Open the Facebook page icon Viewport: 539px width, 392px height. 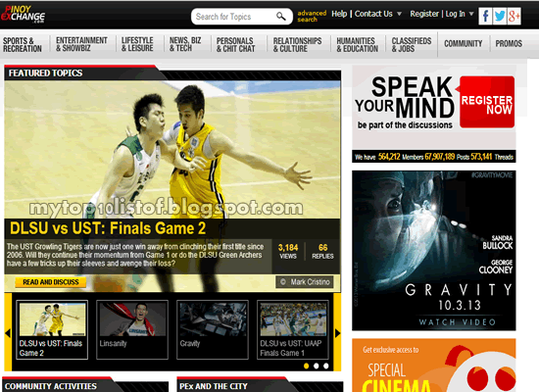[485, 16]
